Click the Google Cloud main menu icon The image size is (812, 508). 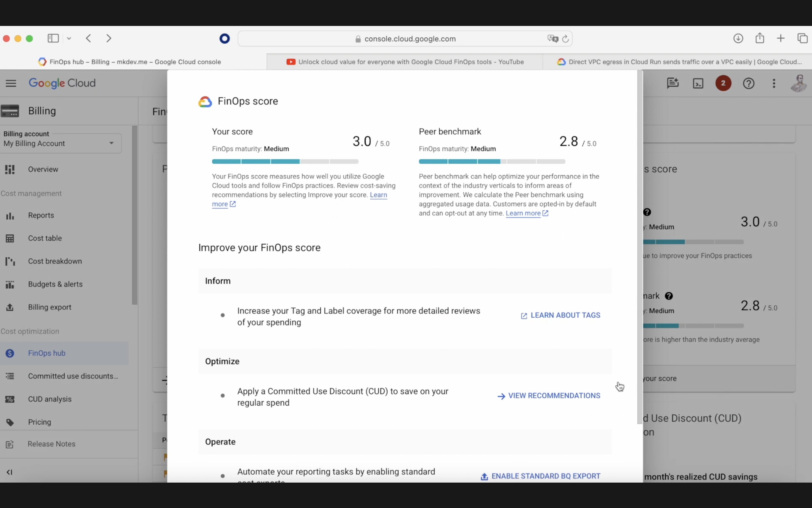[x=10, y=83]
